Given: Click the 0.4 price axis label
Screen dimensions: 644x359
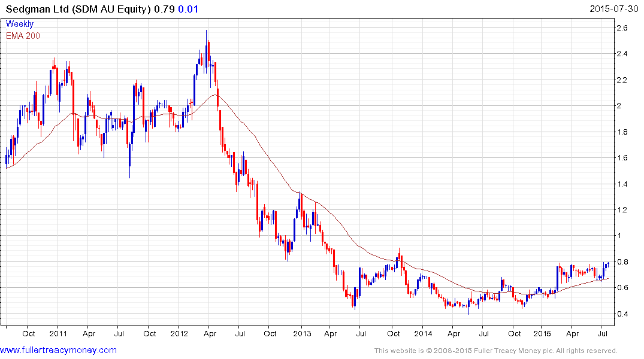Looking at the screenshot, I should click(x=622, y=314).
